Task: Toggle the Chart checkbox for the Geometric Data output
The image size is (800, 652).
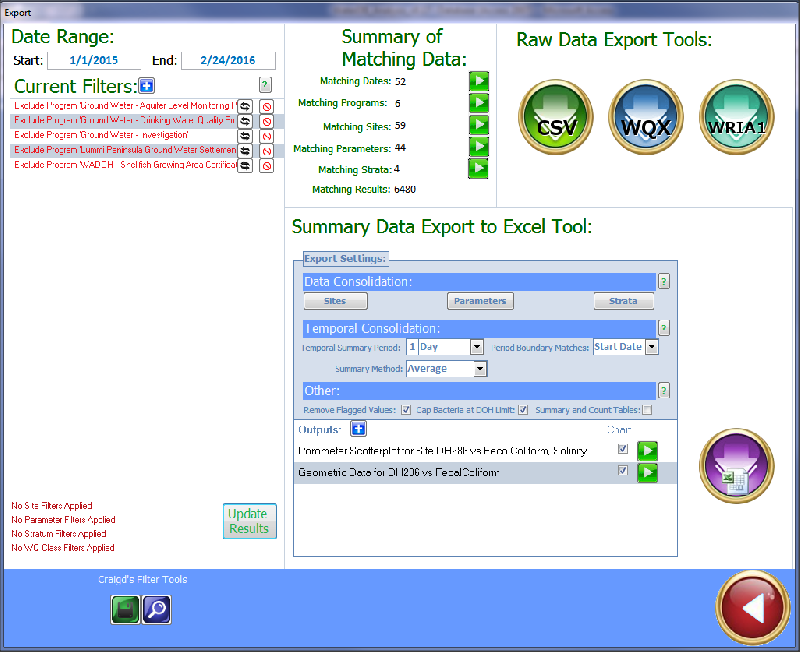Action: 622,470
